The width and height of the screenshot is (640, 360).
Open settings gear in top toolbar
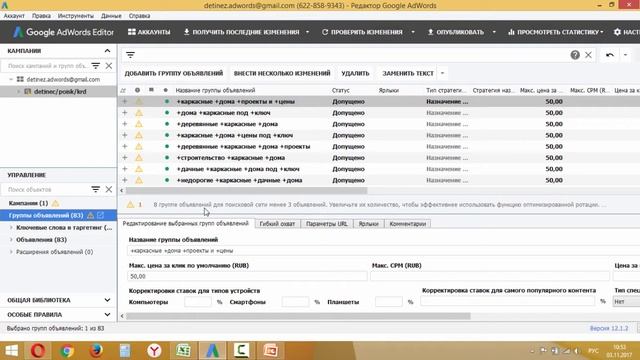click(618, 32)
